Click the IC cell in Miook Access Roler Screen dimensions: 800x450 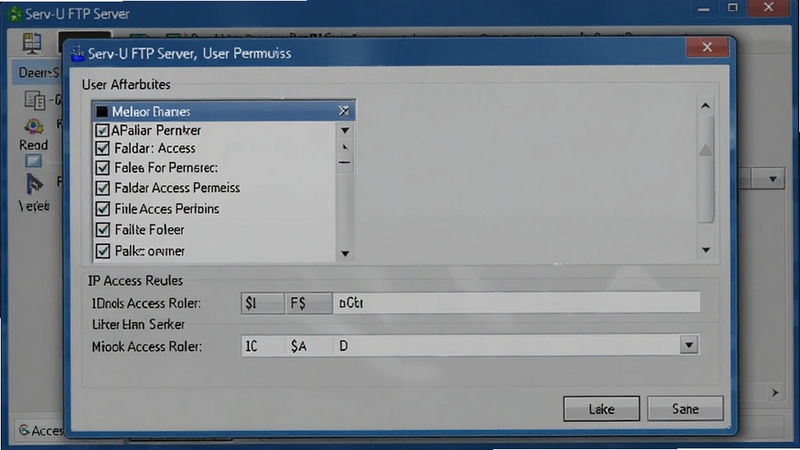[262, 346]
